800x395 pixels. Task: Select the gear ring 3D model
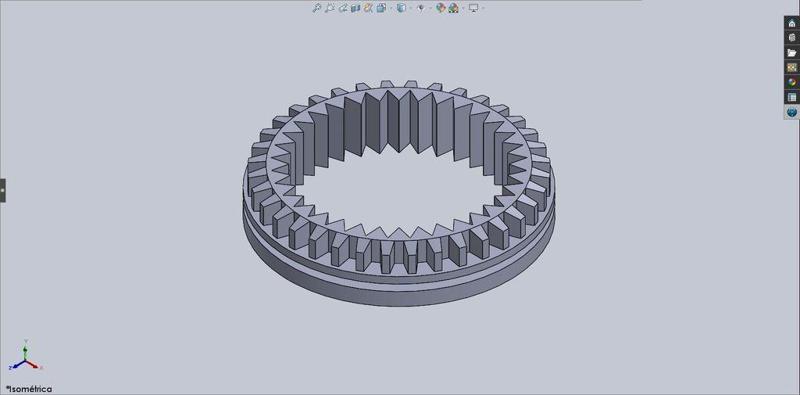(x=398, y=192)
